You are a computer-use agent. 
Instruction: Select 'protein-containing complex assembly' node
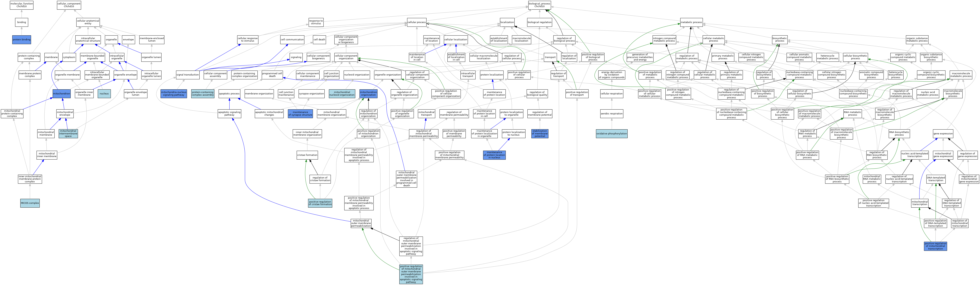[203, 94]
